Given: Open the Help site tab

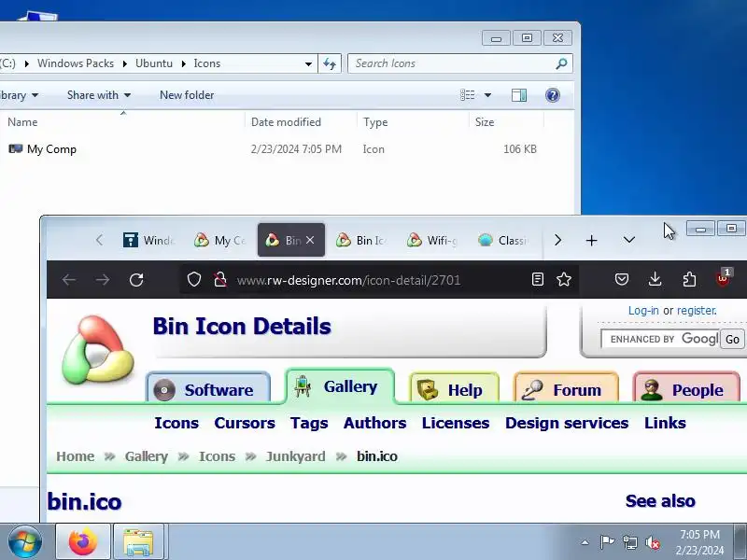Looking at the screenshot, I should click(x=454, y=389).
